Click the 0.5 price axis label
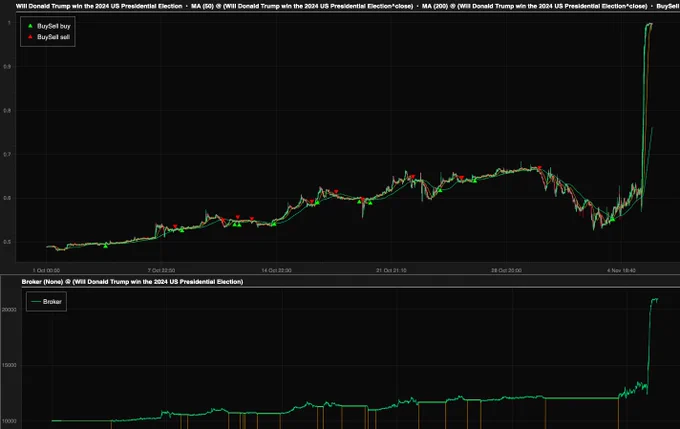Image resolution: width=680 pixels, height=429 pixels. coord(7,242)
